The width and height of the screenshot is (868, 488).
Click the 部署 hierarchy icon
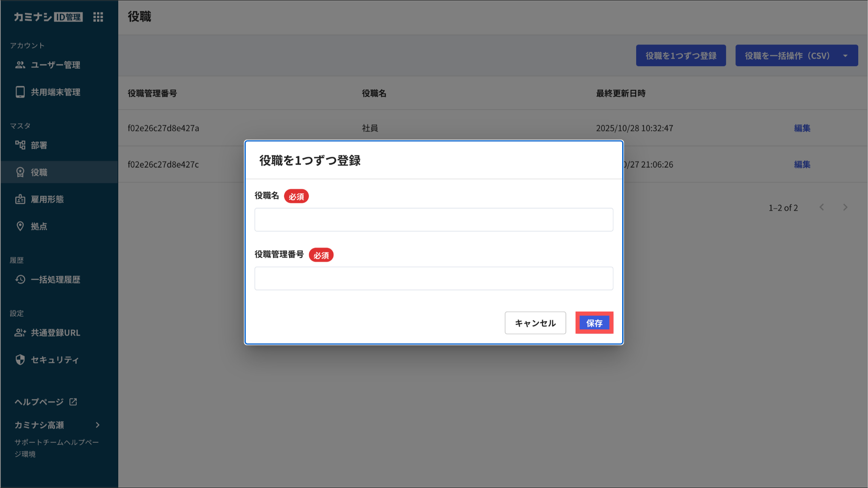[x=20, y=145]
